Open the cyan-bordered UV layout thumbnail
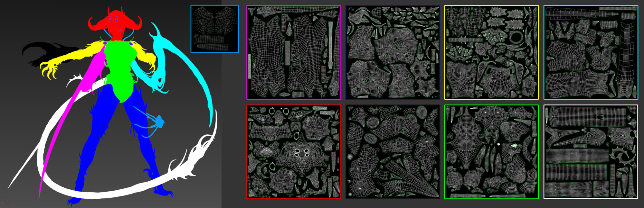 pos(591,52)
